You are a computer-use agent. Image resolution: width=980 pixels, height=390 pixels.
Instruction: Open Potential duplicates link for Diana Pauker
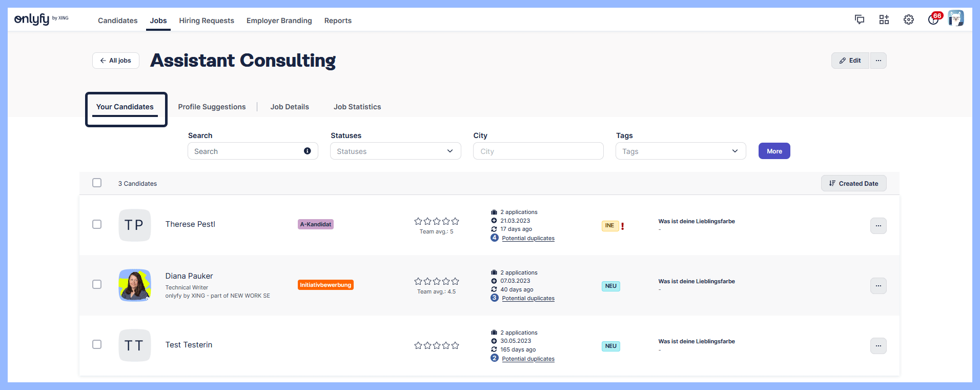[x=528, y=298]
